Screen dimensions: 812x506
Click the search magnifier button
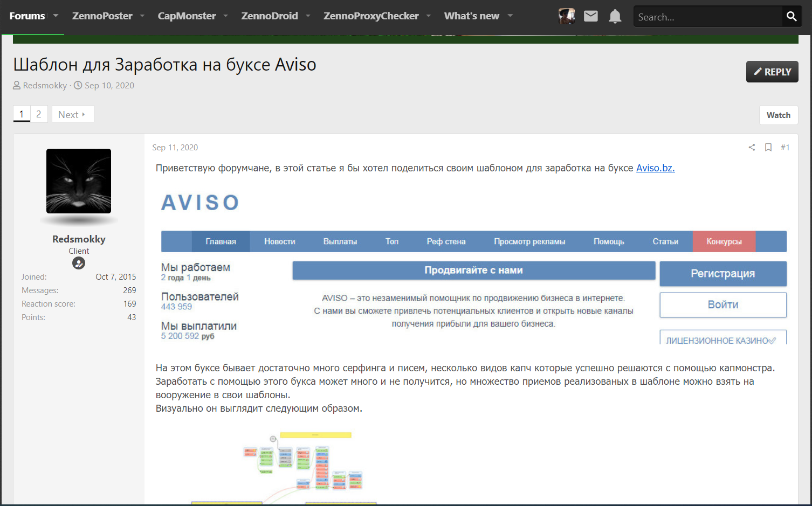[792, 17]
